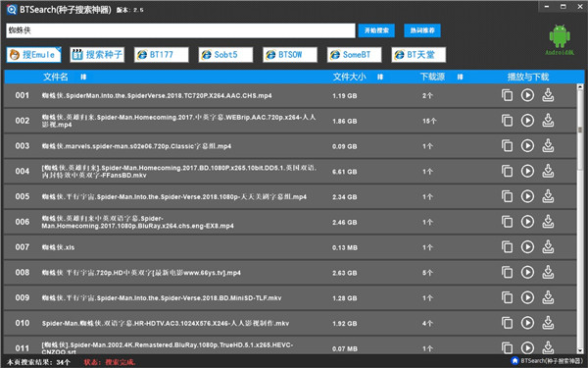Click BTSearch link text in status bar
Screen dimensions: 588x368
(x=552, y=361)
